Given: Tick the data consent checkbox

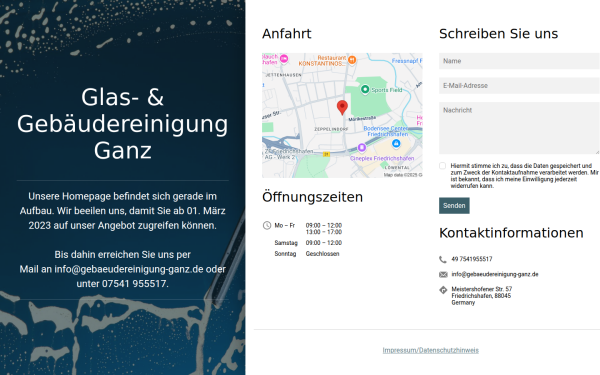Looking at the screenshot, I should click(x=443, y=166).
